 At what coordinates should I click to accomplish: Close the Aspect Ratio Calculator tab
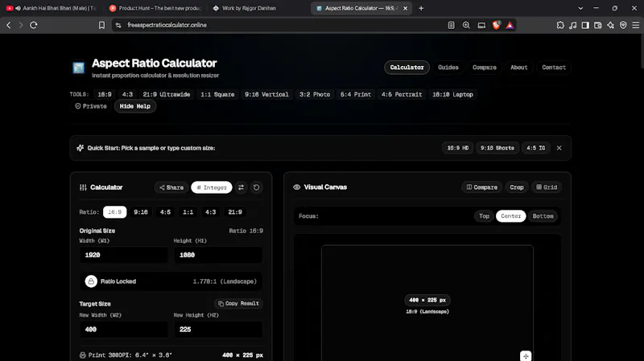click(406, 8)
